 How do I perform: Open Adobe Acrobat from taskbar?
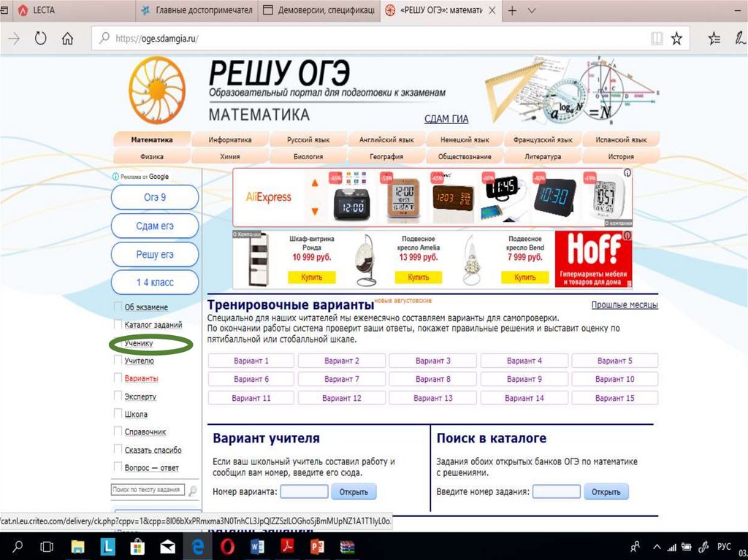point(287,546)
